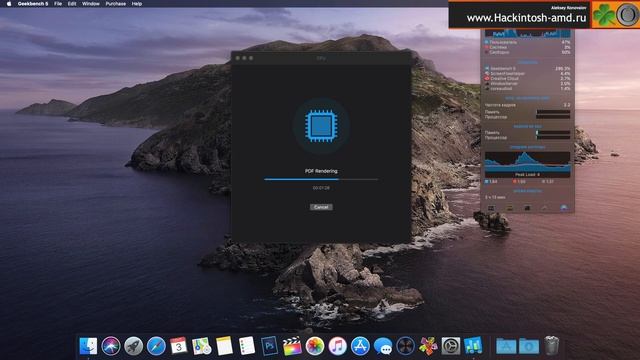Launch Siri from the Dock
The width and height of the screenshot is (640, 360).
point(111,346)
